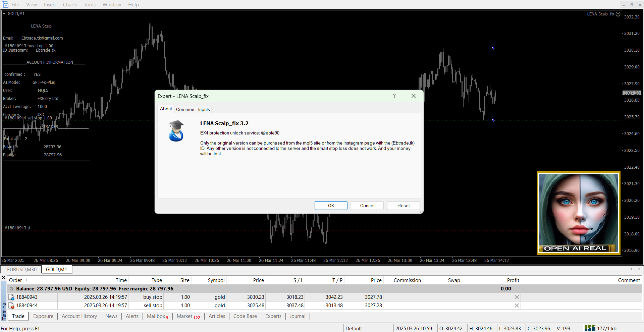Screen dimensions: 644x332
Task: Open the Alerts tab in Terminal
Action: tap(132, 316)
